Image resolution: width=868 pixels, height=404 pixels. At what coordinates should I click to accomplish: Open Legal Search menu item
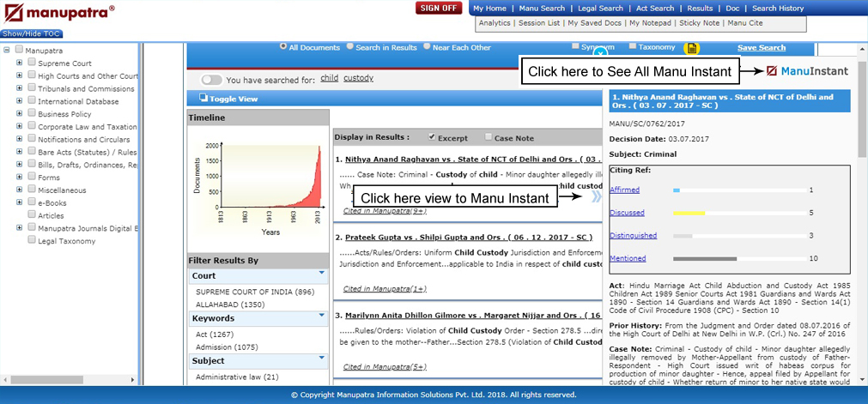click(x=600, y=9)
